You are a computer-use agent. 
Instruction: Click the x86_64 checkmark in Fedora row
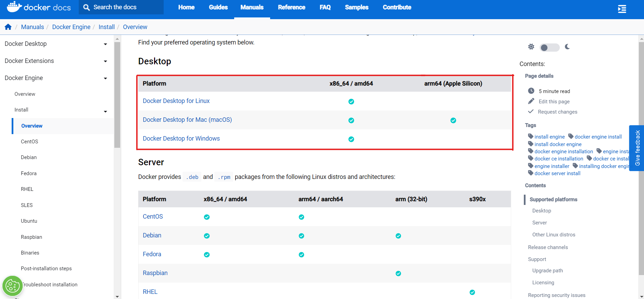point(207,255)
